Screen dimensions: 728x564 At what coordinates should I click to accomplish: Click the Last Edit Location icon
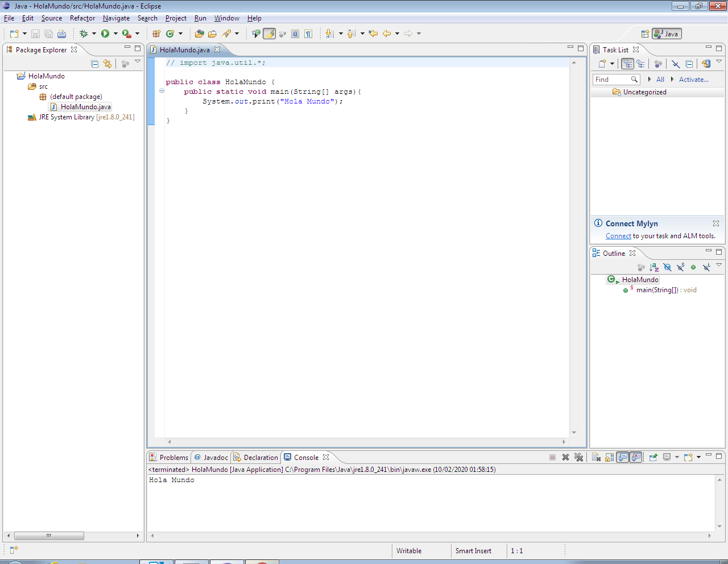tap(373, 34)
